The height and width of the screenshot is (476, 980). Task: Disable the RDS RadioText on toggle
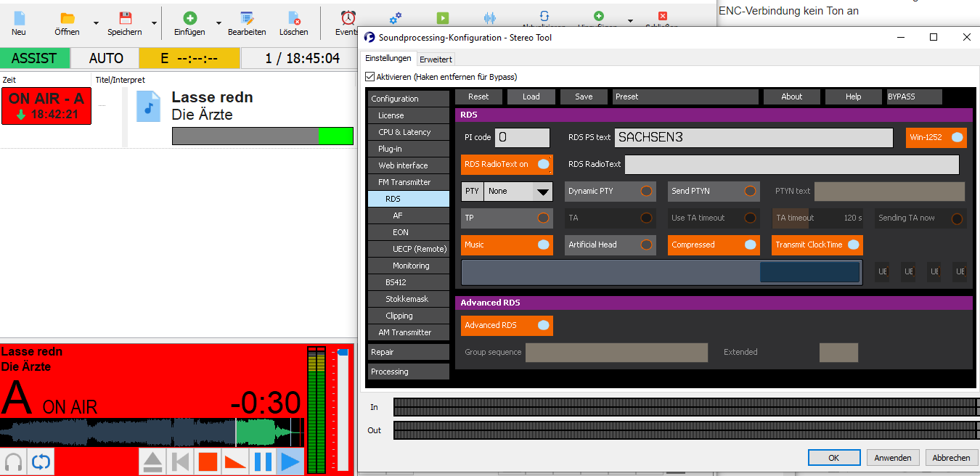(x=543, y=165)
